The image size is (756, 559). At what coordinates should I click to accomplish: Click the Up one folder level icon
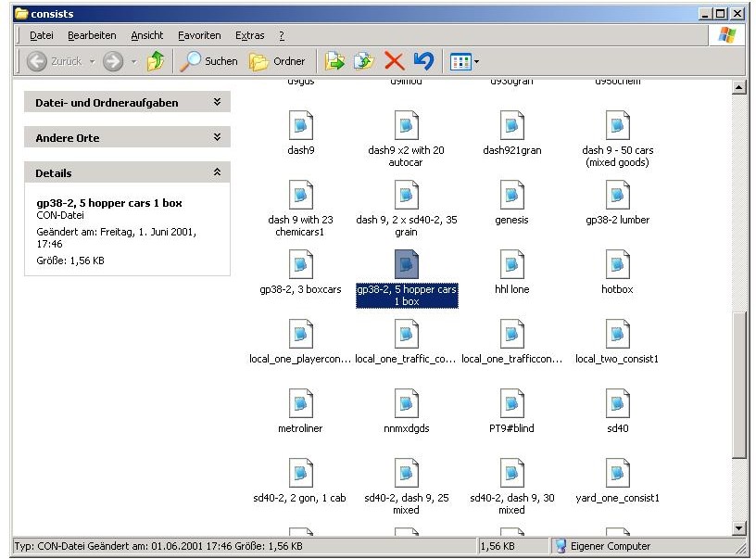(x=156, y=61)
